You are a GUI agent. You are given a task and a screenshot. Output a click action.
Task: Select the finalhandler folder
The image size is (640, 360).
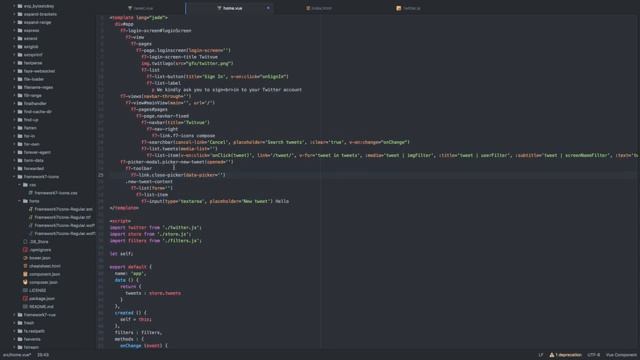[35, 103]
